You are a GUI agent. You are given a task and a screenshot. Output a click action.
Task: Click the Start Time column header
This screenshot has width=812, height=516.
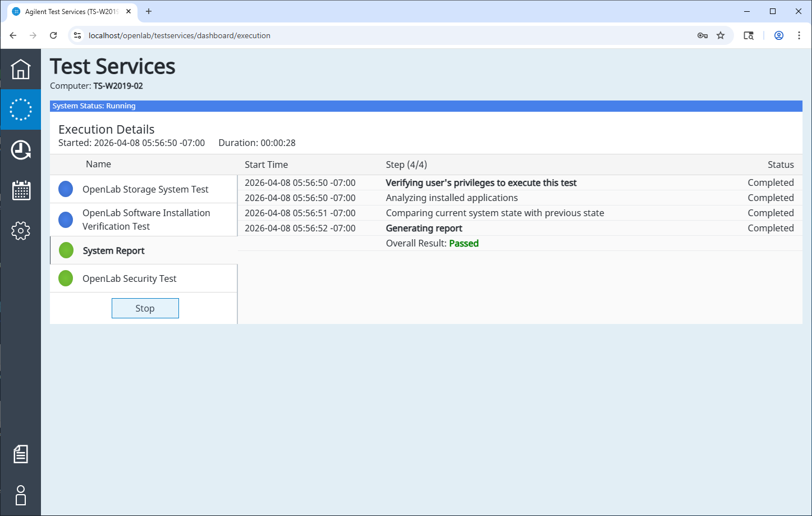(x=266, y=165)
